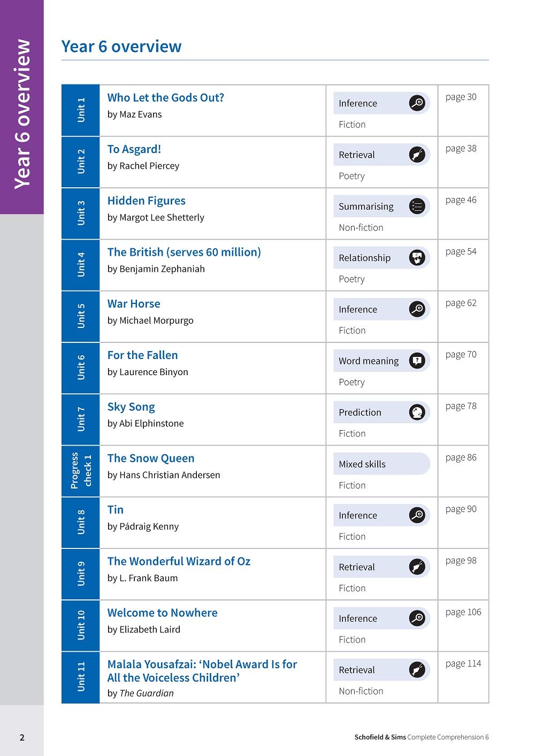Click the Retrieval icon in the Unit 11 row
This screenshot has width=535, height=756.
click(x=417, y=669)
